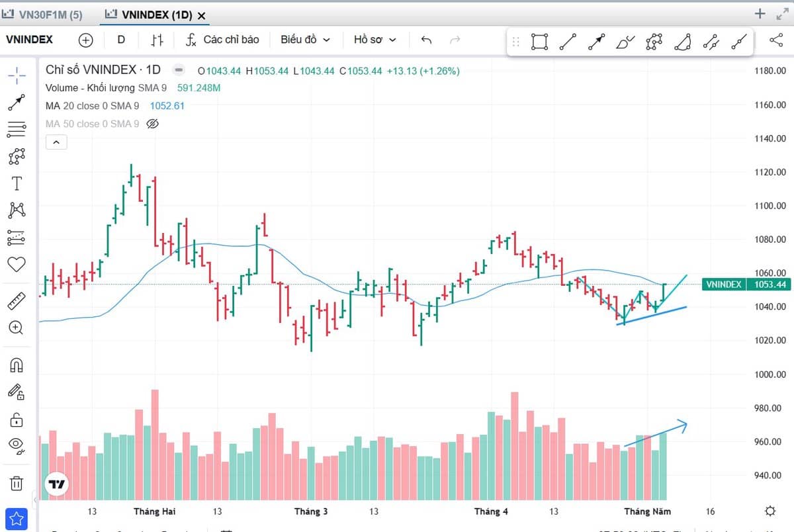Click the Chỉ số VNINDEX · 1D title
Screen dimensions: 794x532
tap(103, 69)
